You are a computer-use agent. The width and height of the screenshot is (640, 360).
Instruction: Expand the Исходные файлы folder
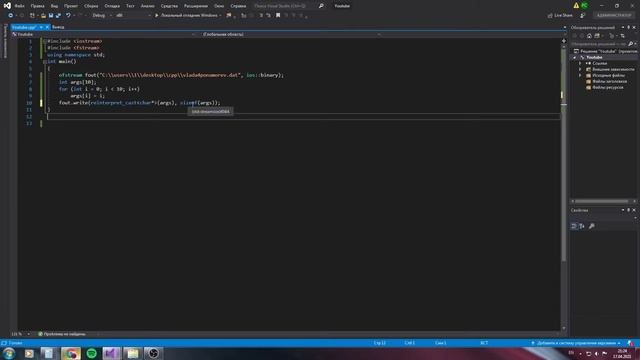click(x=580, y=76)
